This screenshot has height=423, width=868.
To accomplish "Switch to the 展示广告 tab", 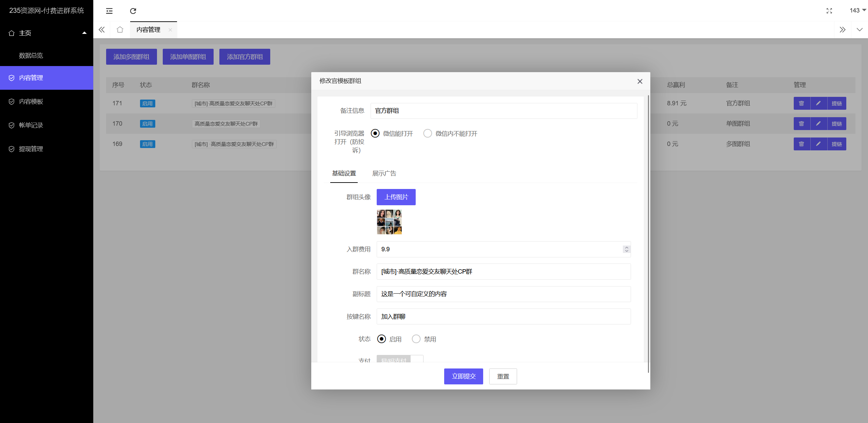I will (x=384, y=173).
